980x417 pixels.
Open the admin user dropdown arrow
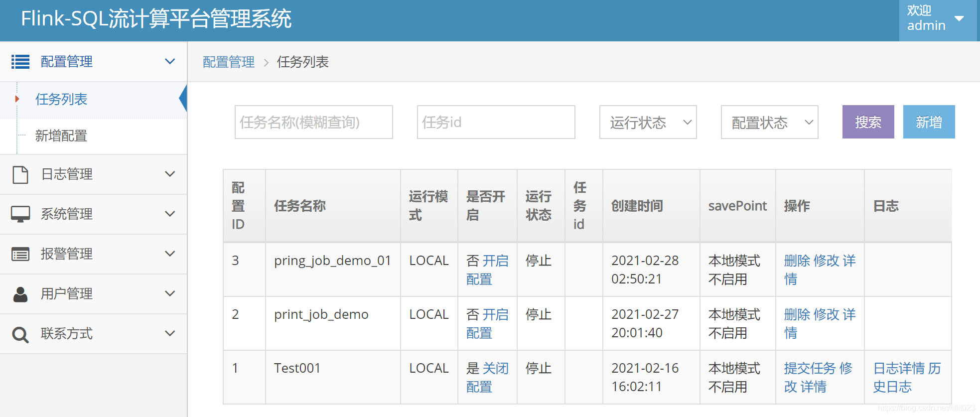click(x=959, y=19)
